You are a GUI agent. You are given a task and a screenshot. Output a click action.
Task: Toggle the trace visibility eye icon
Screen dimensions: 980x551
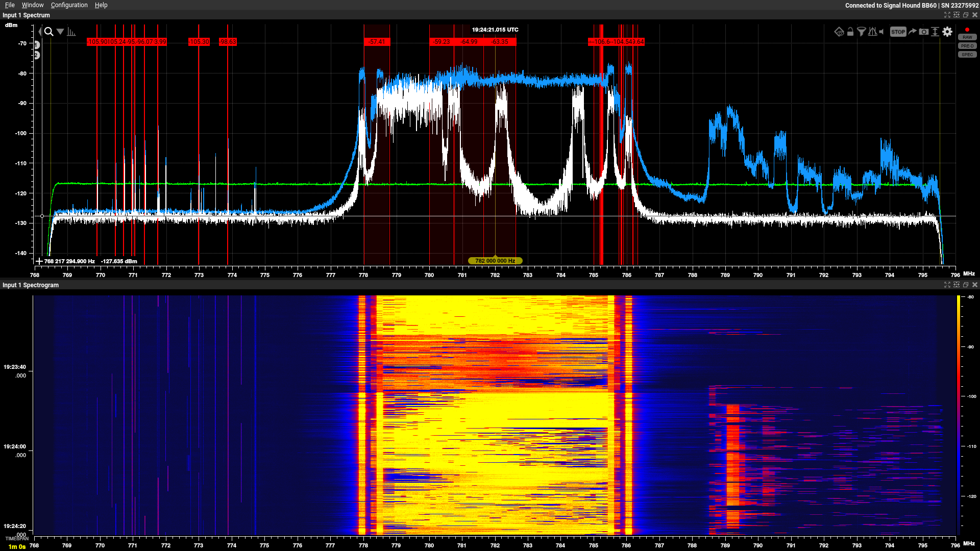[x=839, y=32]
